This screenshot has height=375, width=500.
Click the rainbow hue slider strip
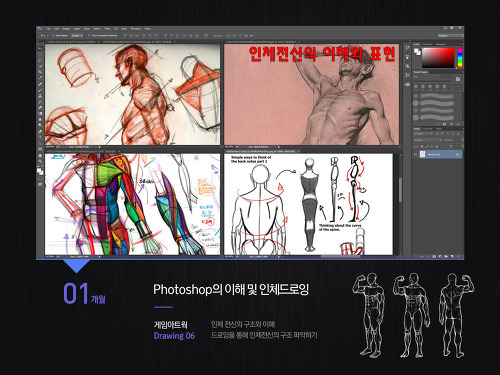460,58
